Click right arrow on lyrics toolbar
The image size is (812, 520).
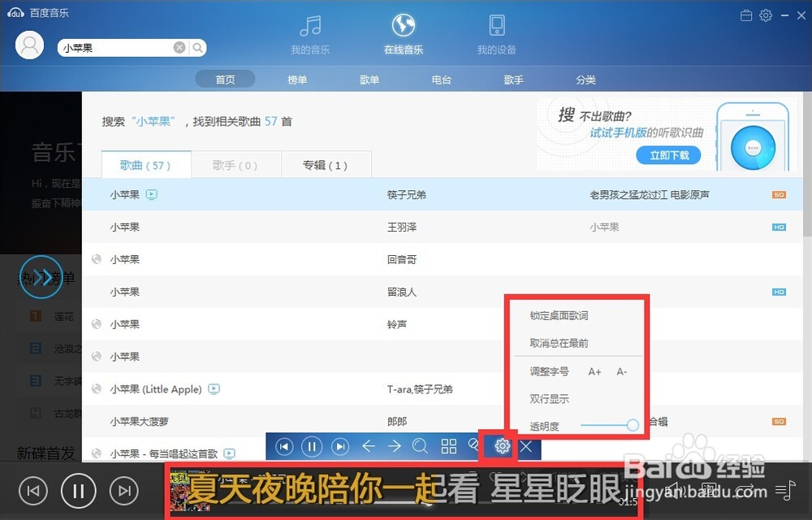pyautogui.click(x=394, y=446)
